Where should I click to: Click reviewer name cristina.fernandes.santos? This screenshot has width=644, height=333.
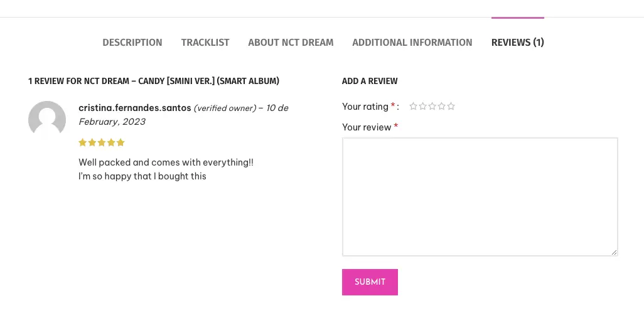134,108
